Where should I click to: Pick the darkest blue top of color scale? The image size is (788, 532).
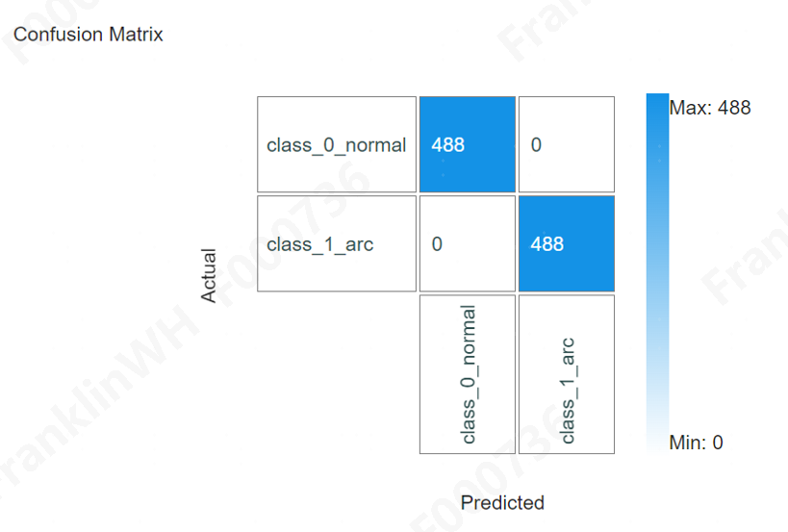[657, 100]
